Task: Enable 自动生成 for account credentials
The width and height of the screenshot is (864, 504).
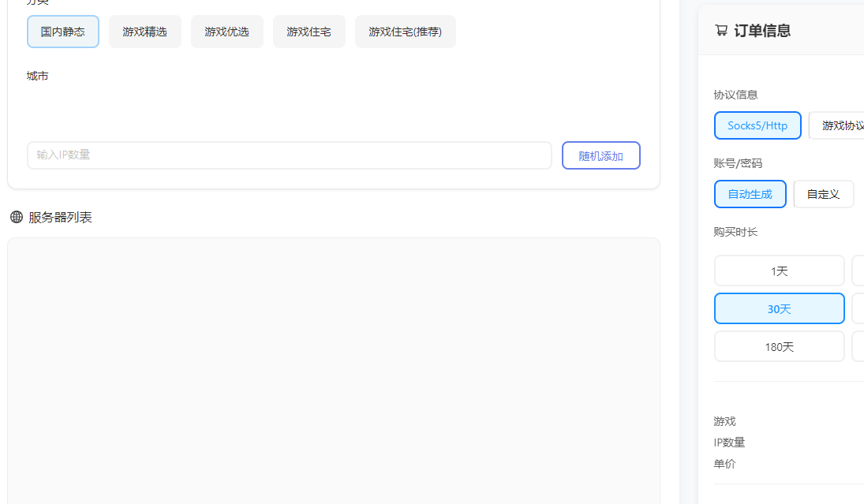Action: [x=750, y=194]
